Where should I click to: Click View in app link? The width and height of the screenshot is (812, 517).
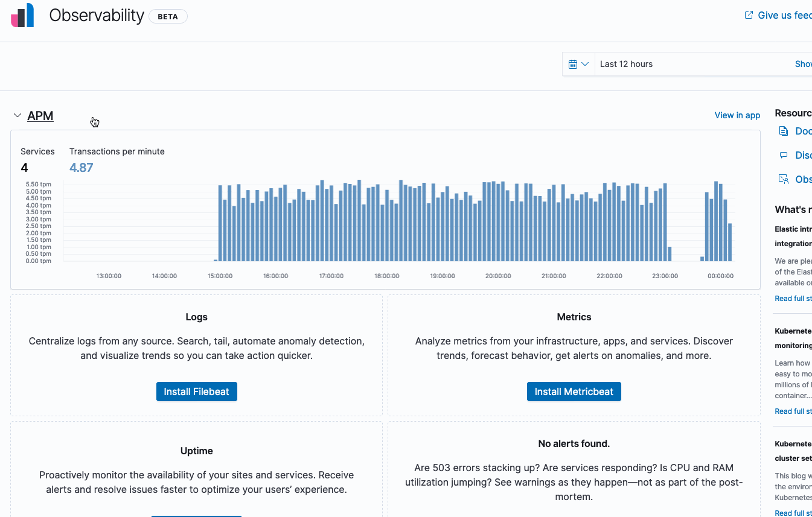pos(737,115)
